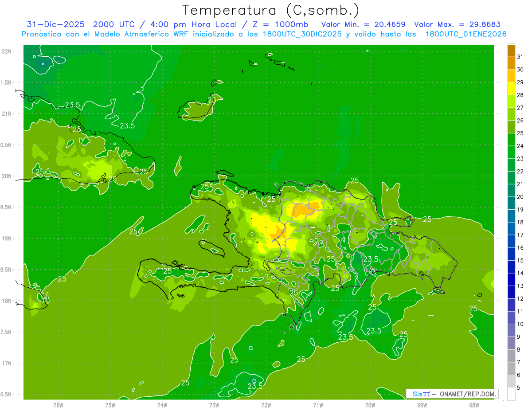Click the '75W' longitude axis label
The height and width of the screenshot is (411, 532).
click(x=110, y=405)
